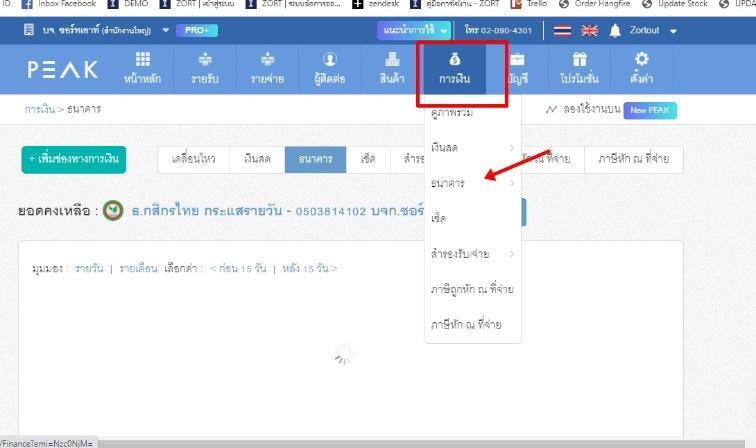
Task: Open the zendesk bookmark
Action: pyautogui.click(x=376, y=4)
